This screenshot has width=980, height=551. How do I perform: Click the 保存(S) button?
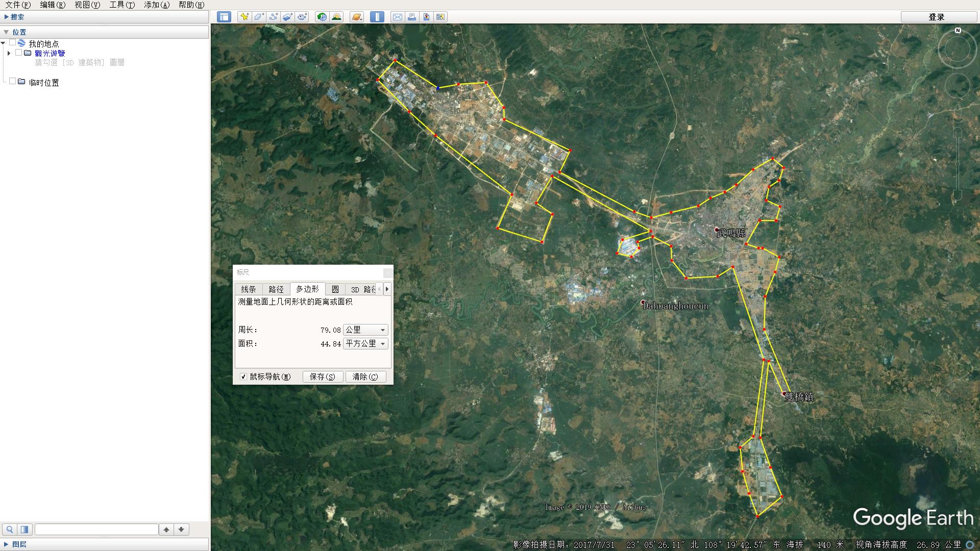tap(322, 377)
